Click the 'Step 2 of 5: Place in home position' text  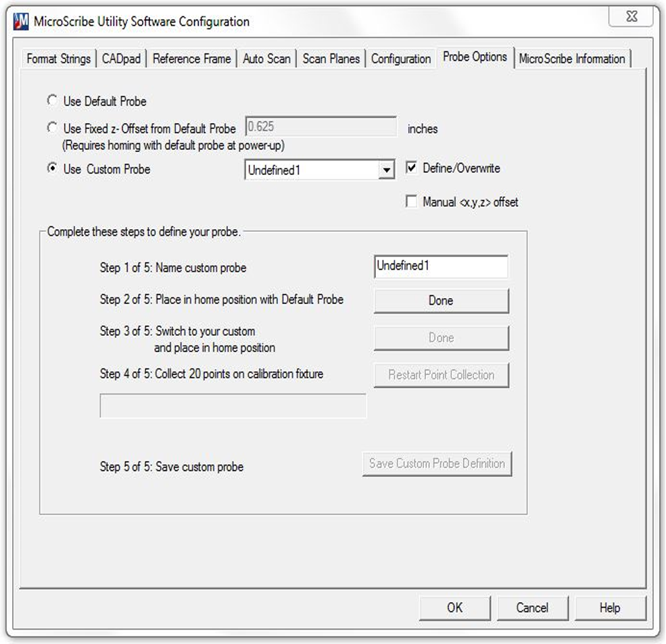coord(221,299)
